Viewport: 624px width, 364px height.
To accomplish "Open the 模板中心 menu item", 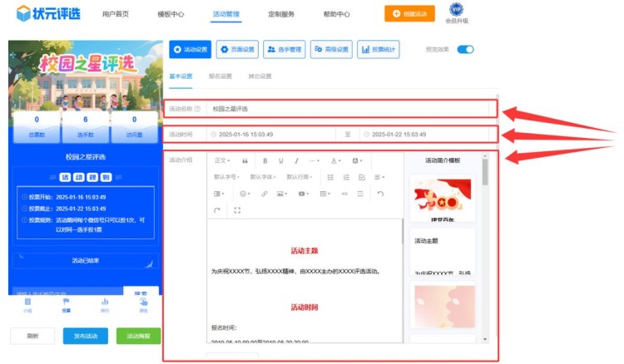I will (171, 14).
